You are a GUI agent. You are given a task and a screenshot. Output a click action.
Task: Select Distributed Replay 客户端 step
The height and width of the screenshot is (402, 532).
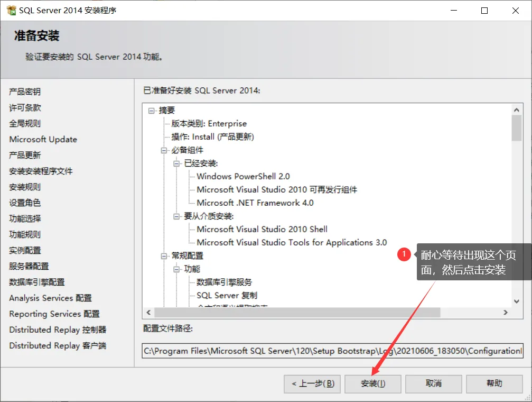tap(58, 345)
